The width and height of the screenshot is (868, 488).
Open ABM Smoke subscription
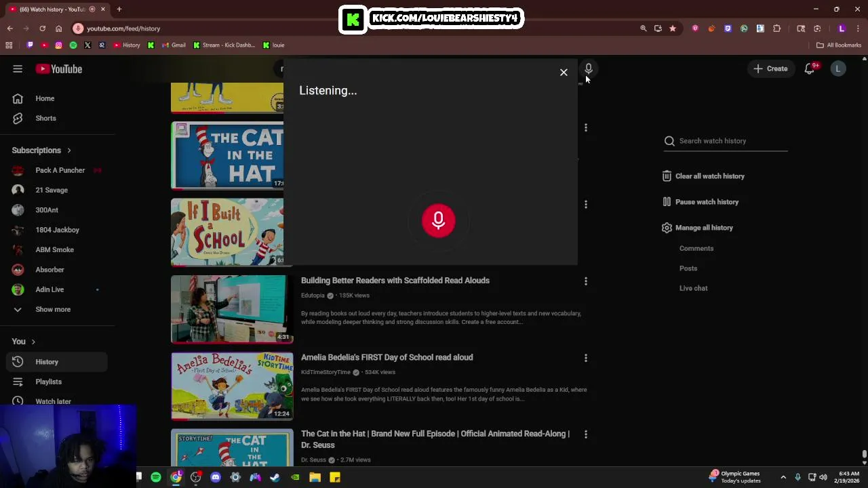pyautogui.click(x=58, y=249)
